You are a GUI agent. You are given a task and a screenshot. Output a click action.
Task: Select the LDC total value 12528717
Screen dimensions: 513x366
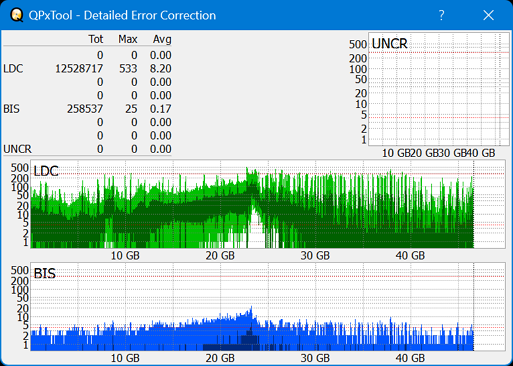(x=79, y=69)
